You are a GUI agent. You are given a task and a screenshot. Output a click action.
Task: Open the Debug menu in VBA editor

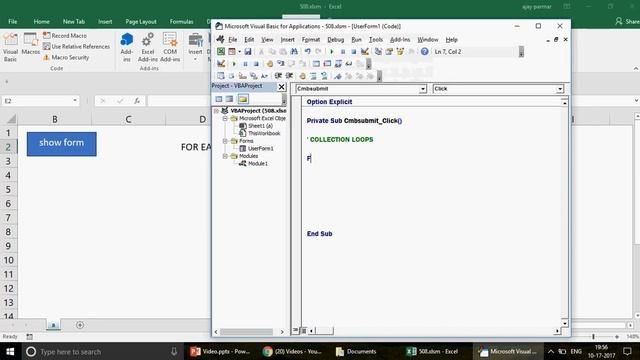[x=336, y=40]
